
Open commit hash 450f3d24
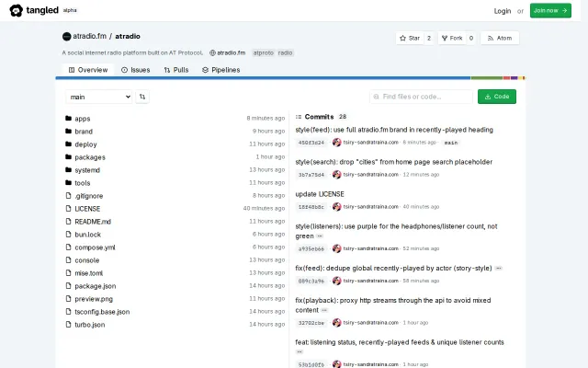[311, 143]
